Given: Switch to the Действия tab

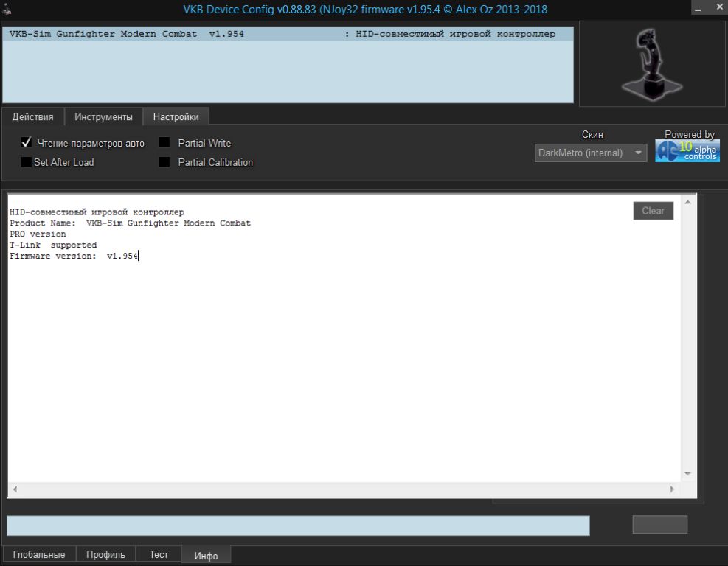Looking at the screenshot, I should pyautogui.click(x=32, y=116).
